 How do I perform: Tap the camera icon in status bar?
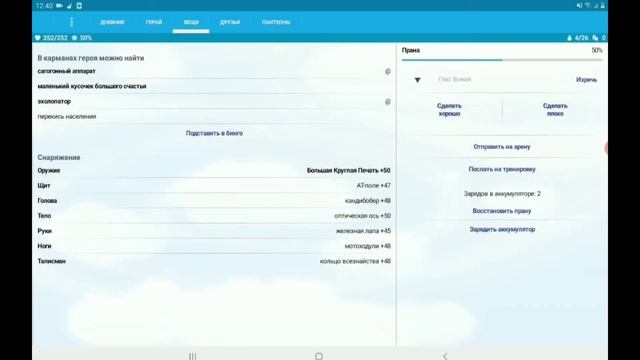(x=59, y=6)
